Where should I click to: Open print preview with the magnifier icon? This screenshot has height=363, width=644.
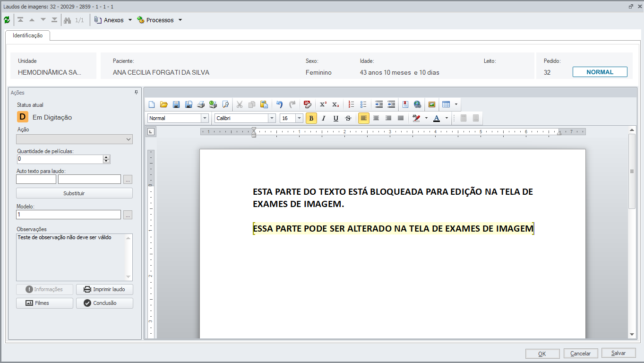(x=225, y=104)
